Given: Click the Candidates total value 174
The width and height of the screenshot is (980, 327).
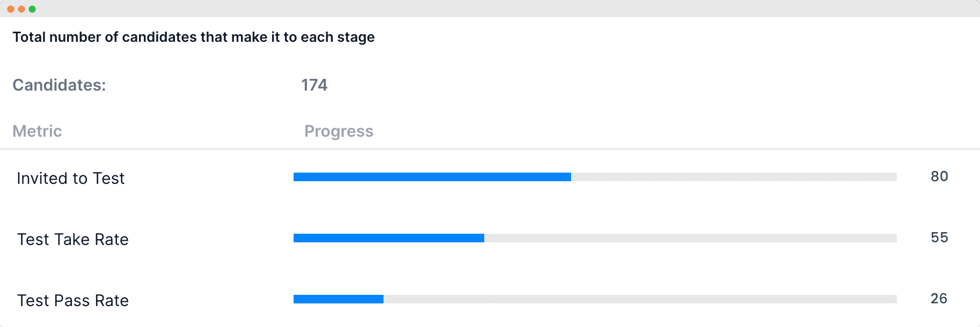Looking at the screenshot, I should point(314,85).
